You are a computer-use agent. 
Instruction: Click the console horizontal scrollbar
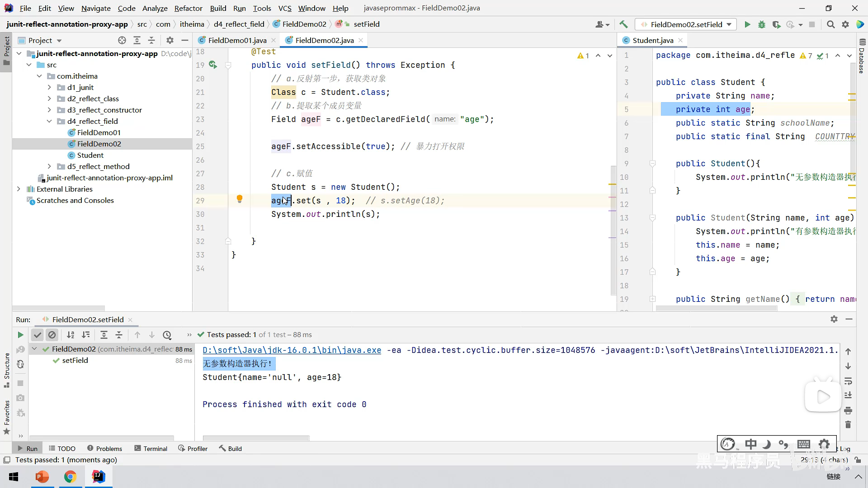[256, 438]
